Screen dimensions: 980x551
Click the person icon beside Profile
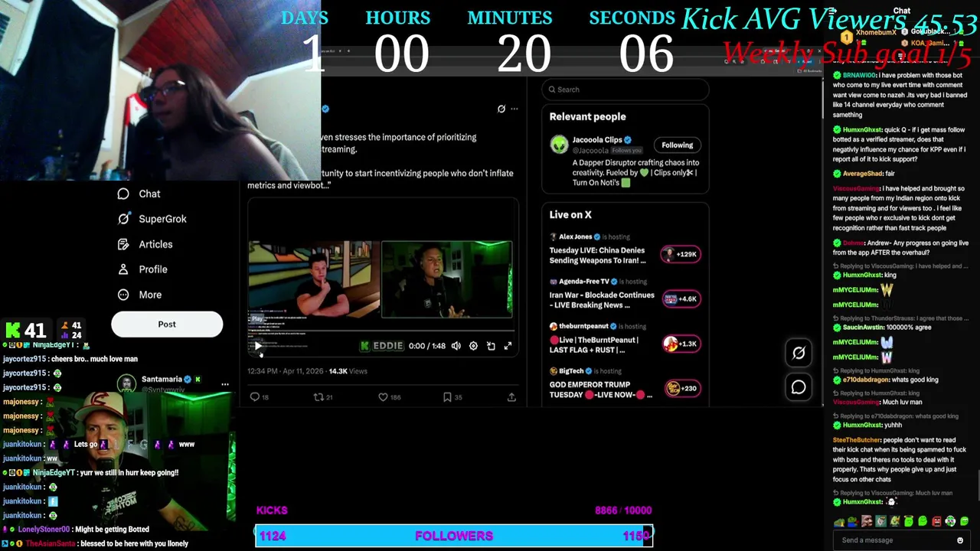tap(123, 269)
